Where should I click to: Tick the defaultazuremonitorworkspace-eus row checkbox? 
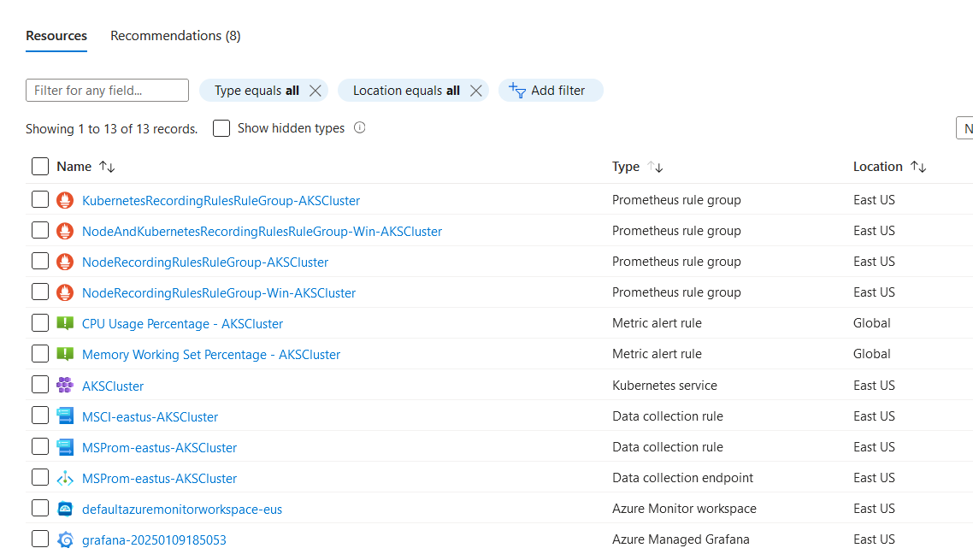39,508
